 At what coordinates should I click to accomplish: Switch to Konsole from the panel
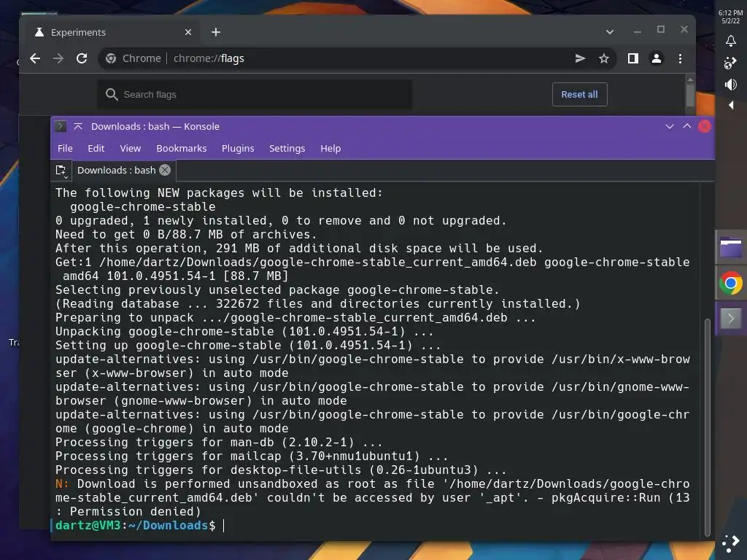pos(731,318)
